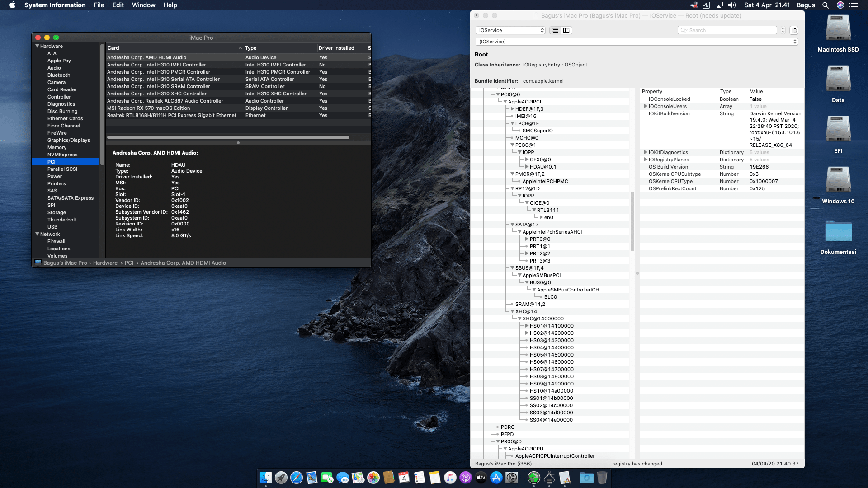Open the Edit menu
Viewport: 868px width, 488px height.
118,5
